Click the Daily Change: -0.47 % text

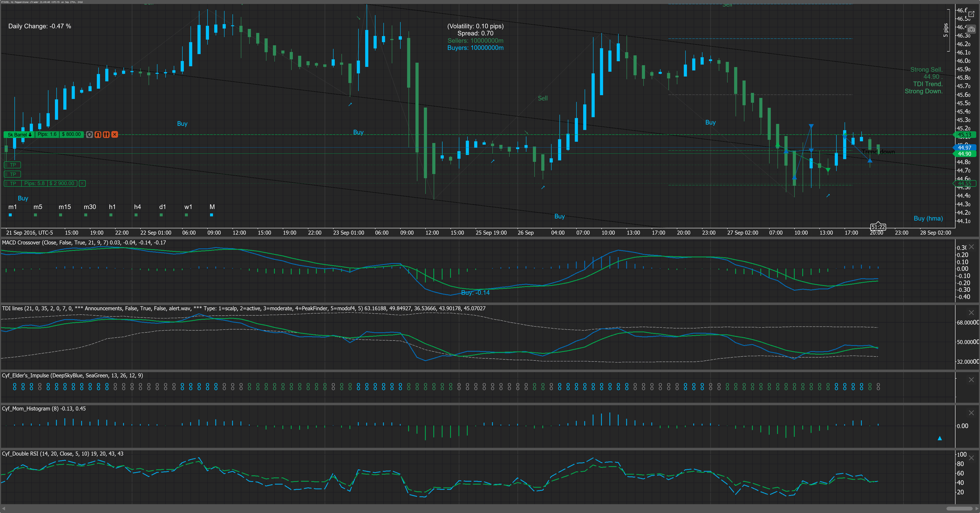(40, 26)
